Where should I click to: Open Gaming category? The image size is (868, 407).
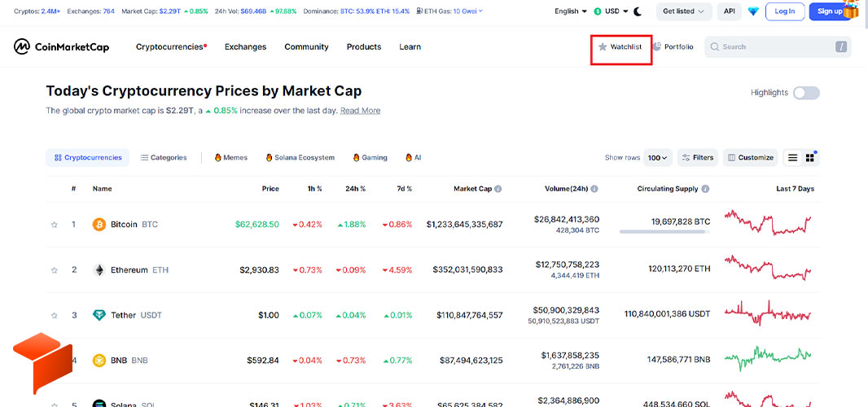tap(370, 158)
